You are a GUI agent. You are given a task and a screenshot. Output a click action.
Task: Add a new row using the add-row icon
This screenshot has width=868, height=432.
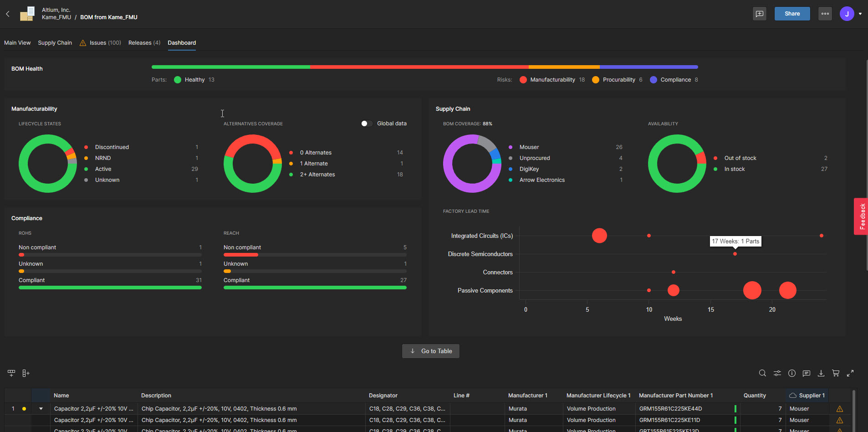pyautogui.click(x=11, y=373)
